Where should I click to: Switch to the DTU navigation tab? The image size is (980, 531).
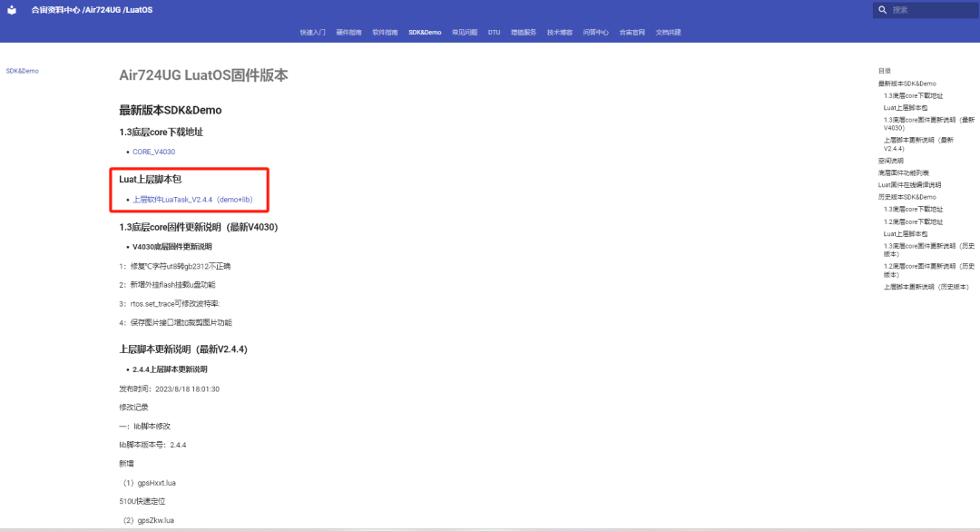pyautogui.click(x=494, y=33)
